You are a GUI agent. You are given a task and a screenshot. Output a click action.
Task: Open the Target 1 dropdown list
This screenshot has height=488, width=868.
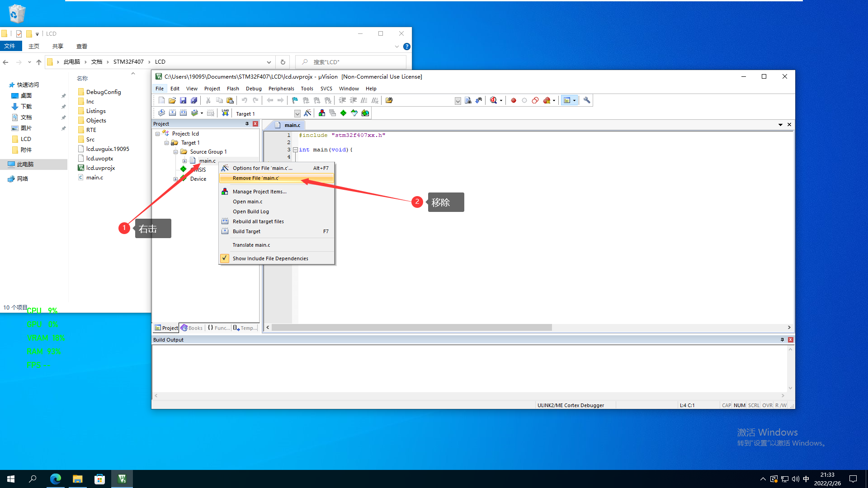click(x=297, y=113)
